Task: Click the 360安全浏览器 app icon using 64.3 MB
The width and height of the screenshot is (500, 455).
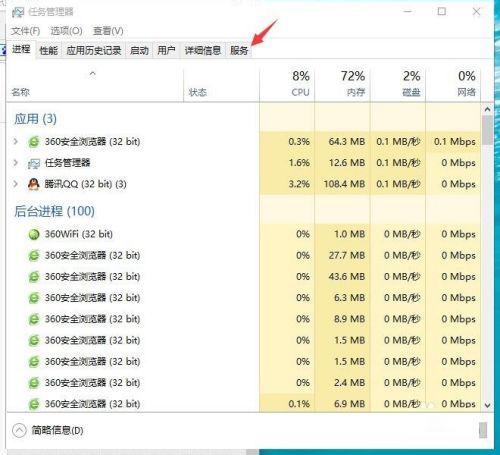Action: point(33,142)
